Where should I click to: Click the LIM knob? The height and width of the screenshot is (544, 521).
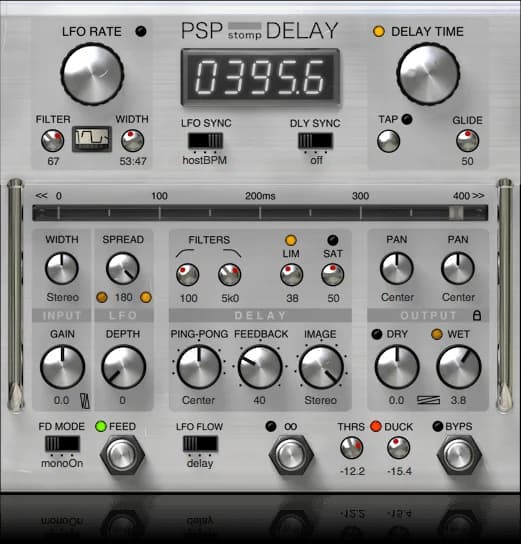click(x=291, y=274)
